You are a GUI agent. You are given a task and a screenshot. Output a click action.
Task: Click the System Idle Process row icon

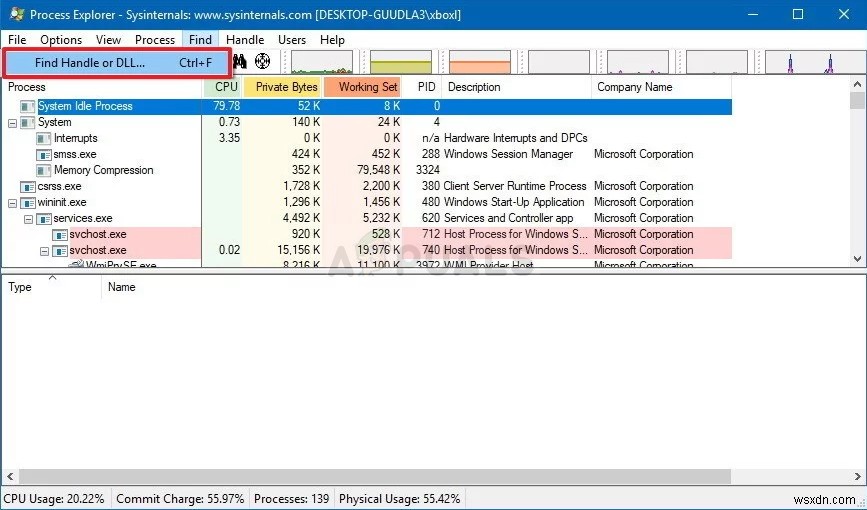(28, 106)
